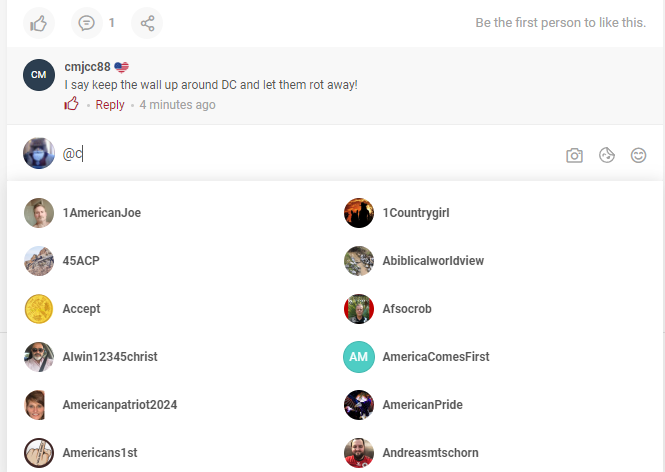Reply to cmjcc88's comment
Viewport: 665px width, 472px height.
110,104
